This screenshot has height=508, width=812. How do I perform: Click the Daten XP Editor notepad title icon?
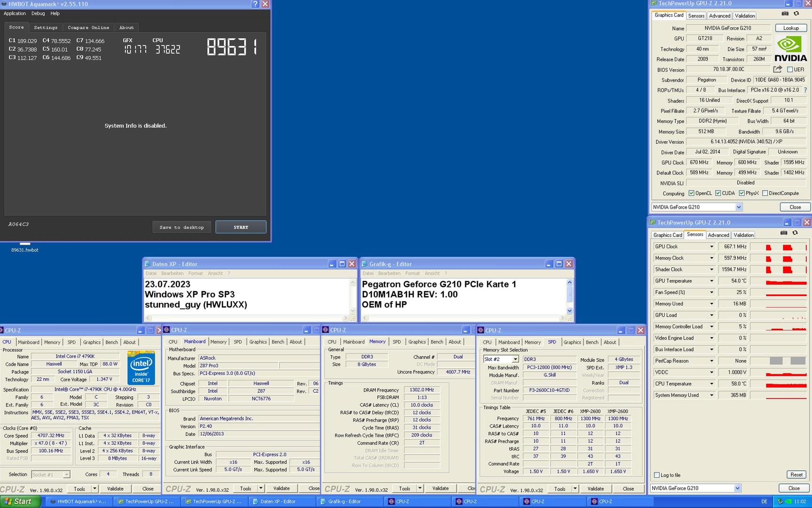click(x=148, y=264)
